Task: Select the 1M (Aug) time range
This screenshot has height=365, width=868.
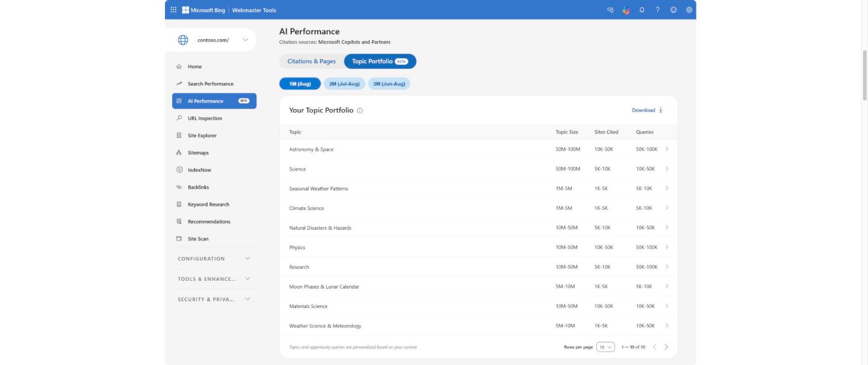Action: coord(300,84)
